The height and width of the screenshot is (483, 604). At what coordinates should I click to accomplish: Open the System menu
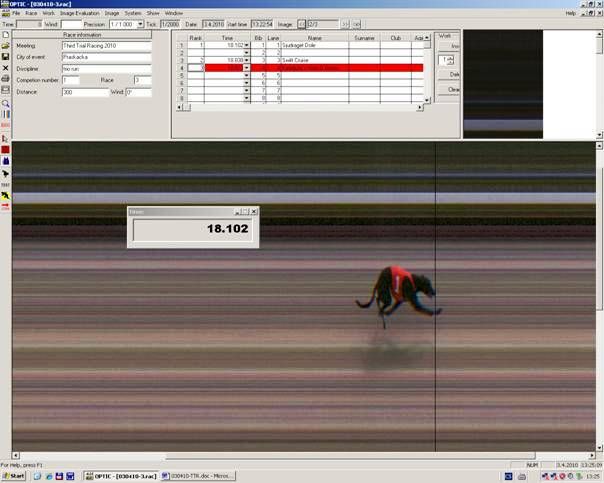[x=133, y=13]
